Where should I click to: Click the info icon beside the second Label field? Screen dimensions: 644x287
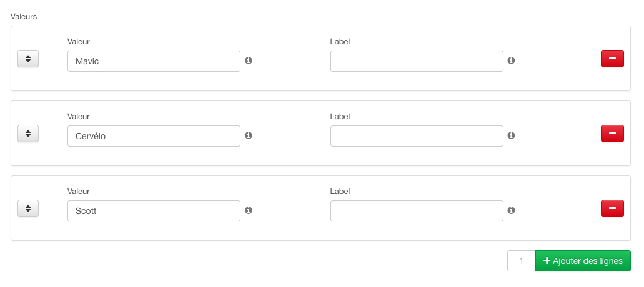[512, 135]
